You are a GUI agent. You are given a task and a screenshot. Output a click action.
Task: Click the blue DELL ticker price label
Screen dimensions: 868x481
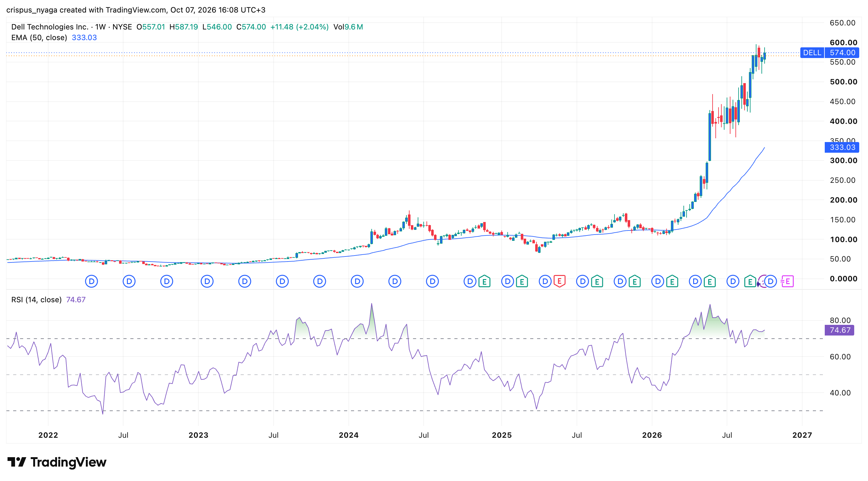click(x=812, y=53)
